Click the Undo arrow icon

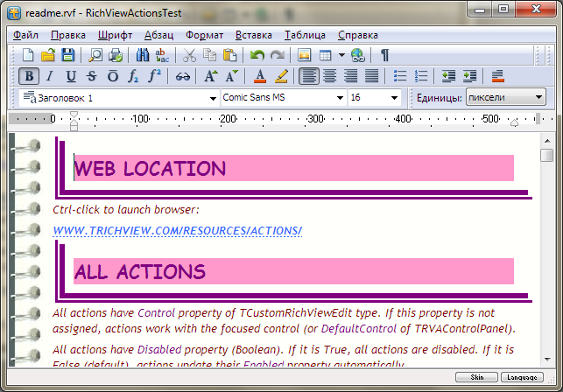tap(257, 55)
